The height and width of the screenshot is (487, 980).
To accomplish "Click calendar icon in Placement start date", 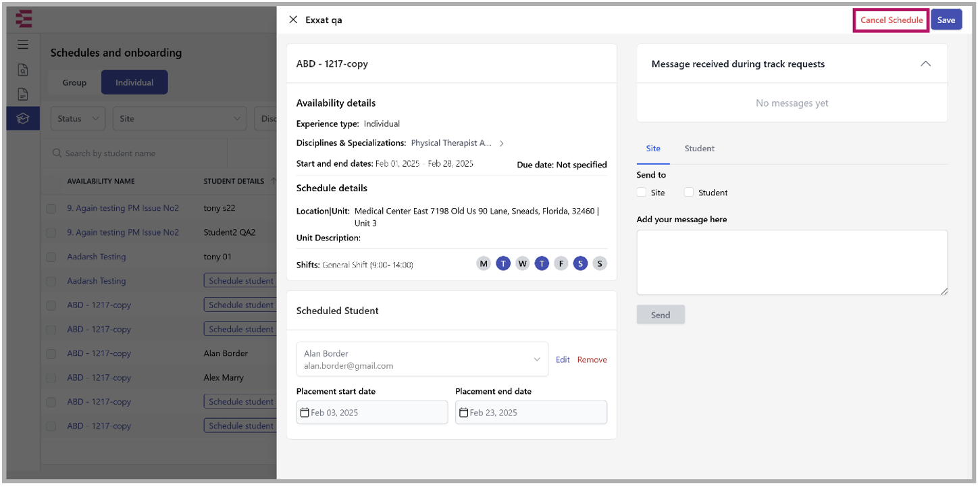I will (x=305, y=412).
